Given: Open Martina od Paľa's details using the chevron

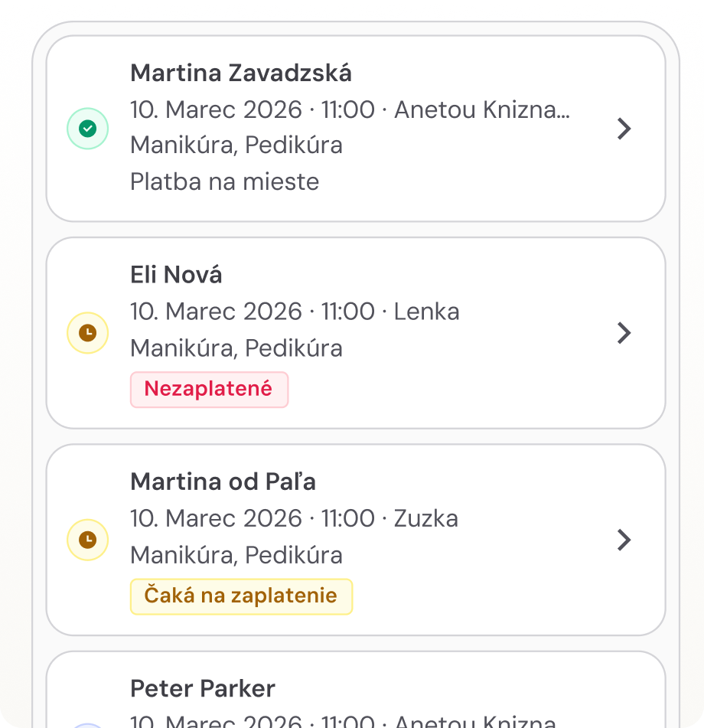Looking at the screenshot, I should tap(624, 540).
